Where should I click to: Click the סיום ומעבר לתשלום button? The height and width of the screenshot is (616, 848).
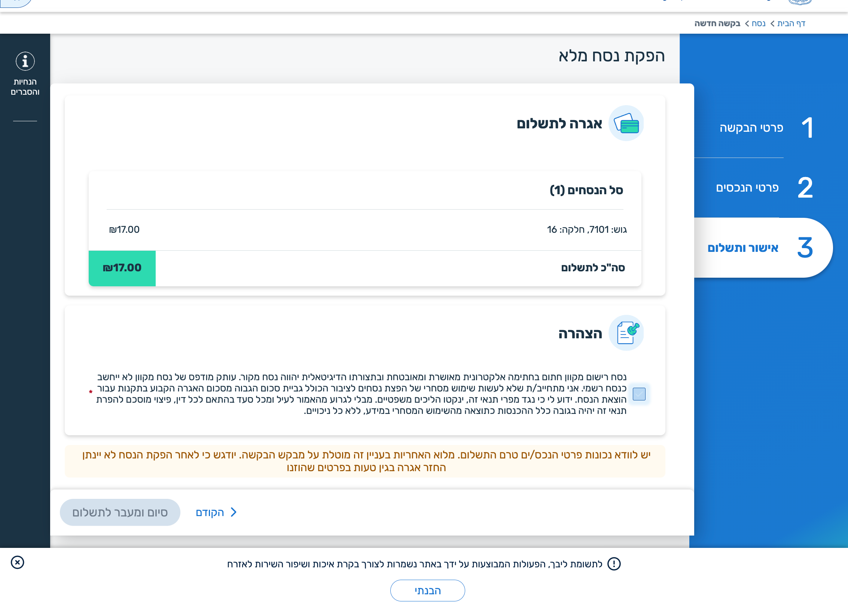click(120, 512)
